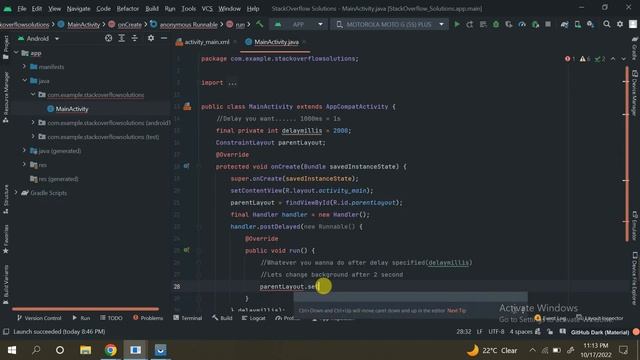Open the Problems tool window
Viewport: 640px width, 360px height.
tap(148, 318)
